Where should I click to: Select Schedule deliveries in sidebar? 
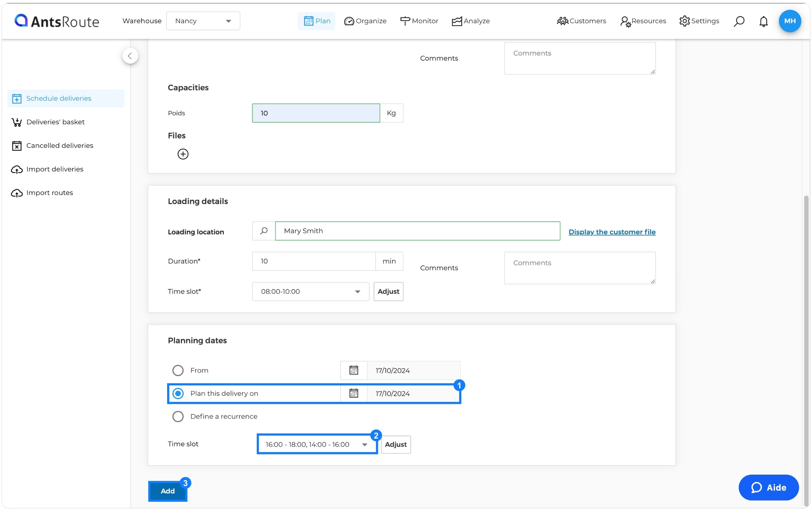pyautogui.click(x=66, y=98)
